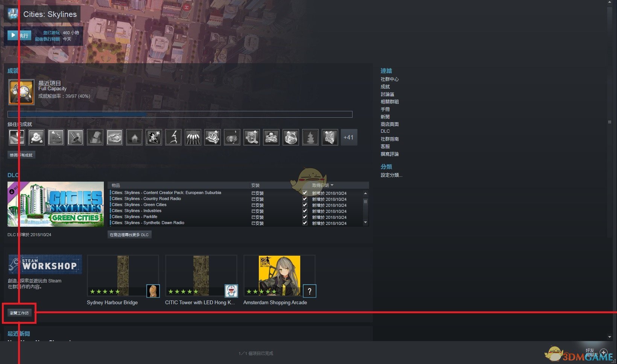Open 客服 link
Screen dimensions: 617x364
385,146
